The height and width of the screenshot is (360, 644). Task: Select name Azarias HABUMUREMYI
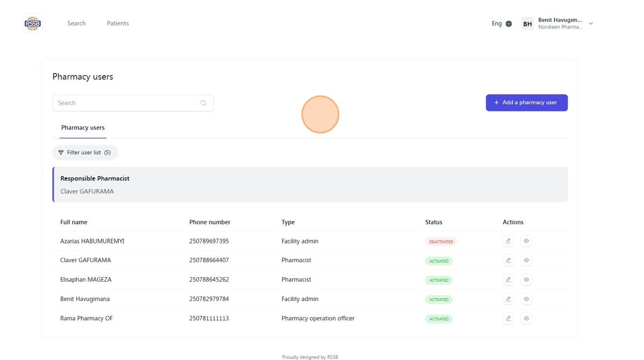(92, 241)
